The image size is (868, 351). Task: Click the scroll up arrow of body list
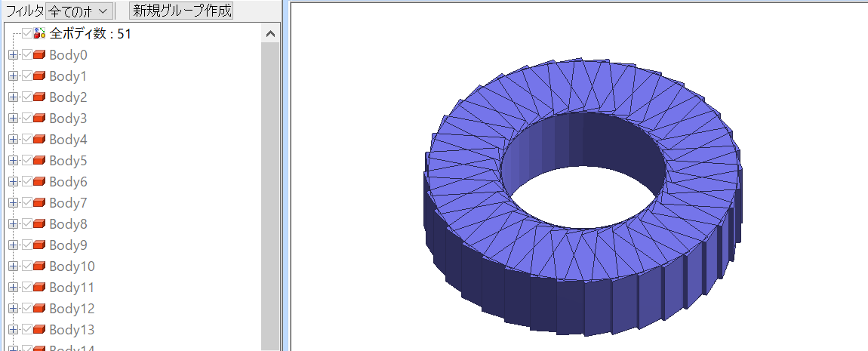[270, 34]
